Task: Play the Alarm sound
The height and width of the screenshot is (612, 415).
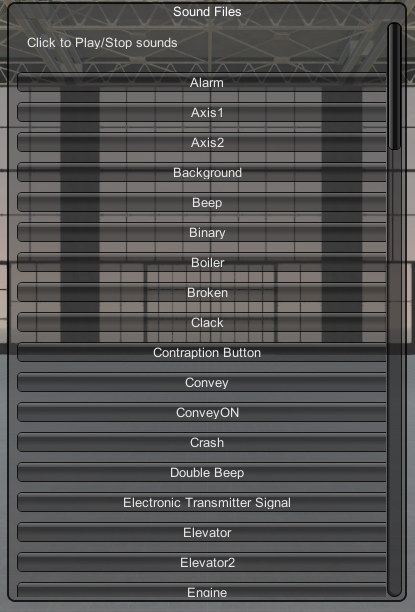Action: pos(201,83)
